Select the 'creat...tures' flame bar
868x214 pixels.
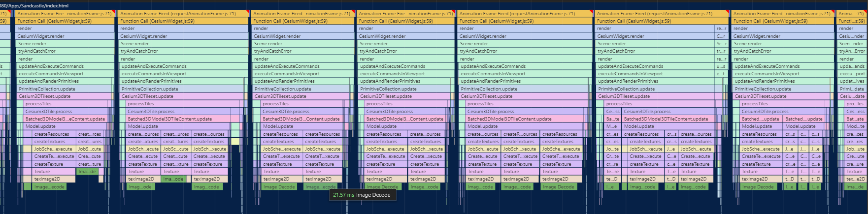[176, 142]
